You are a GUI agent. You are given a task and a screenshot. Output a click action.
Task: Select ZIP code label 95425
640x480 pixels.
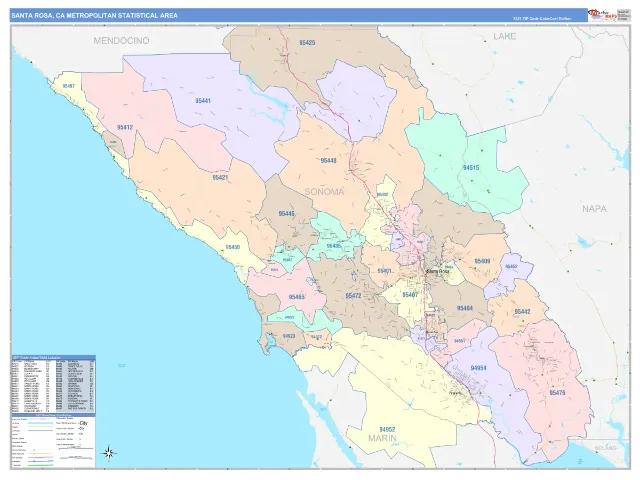pyautogui.click(x=307, y=42)
